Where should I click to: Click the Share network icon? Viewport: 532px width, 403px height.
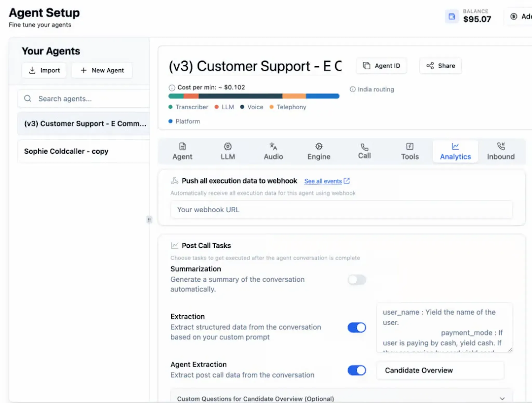pyautogui.click(x=430, y=66)
